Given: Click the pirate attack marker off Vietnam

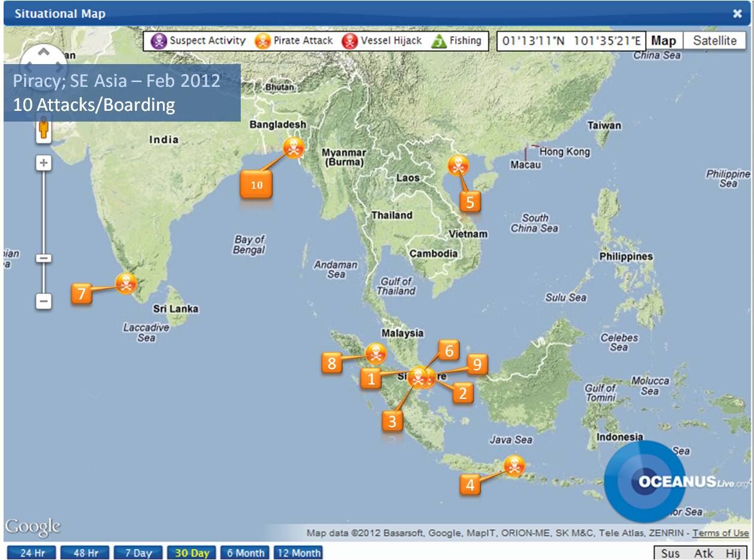Looking at the screenshot, I should click(x=458, y=165).
